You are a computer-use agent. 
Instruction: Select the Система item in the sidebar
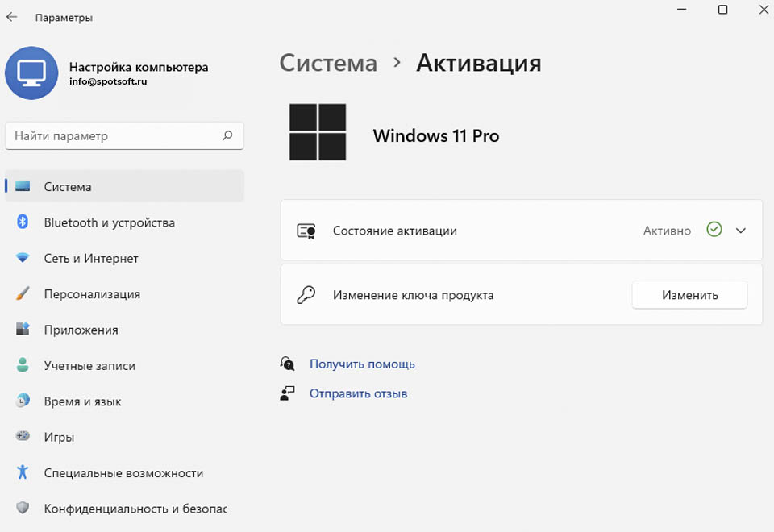coord(68,186)
